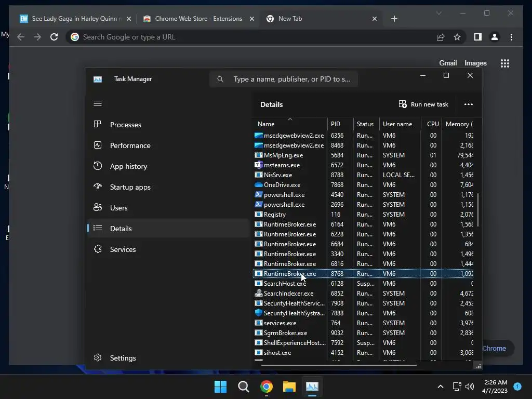532x399 pixels.
Task: Select powershell.exe with PID 2696
Action: tap(364, 205)
